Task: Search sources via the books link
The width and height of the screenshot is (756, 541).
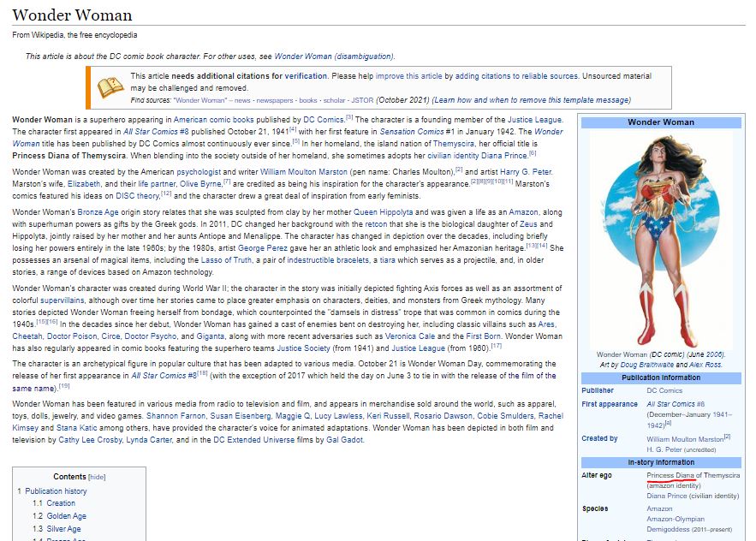Action: point(308,100)
